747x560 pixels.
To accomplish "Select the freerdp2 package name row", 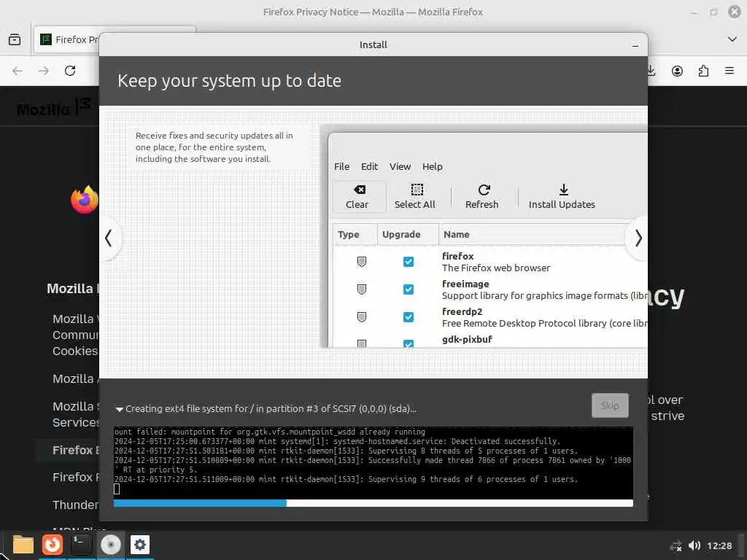I will [489, 317].
